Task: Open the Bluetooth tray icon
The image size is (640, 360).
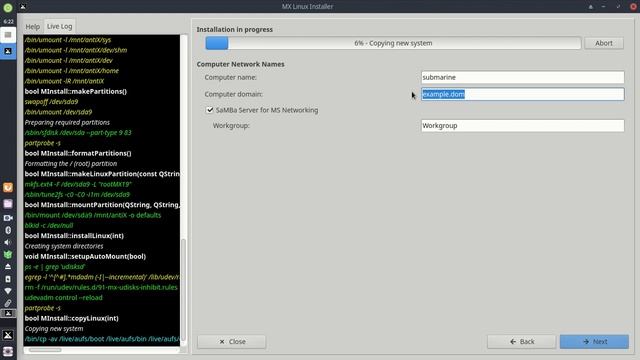Action: pyautogui.click(x=8, y=230)
